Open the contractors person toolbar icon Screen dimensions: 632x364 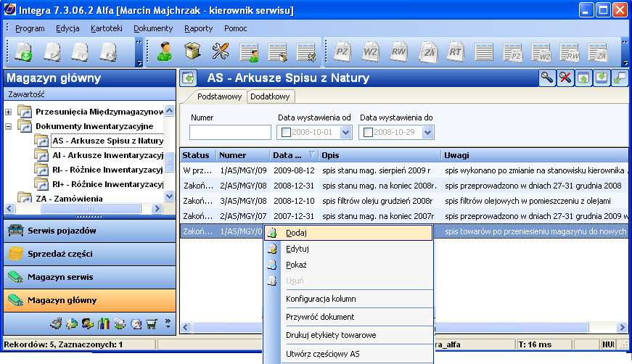(x=165, y=52)
